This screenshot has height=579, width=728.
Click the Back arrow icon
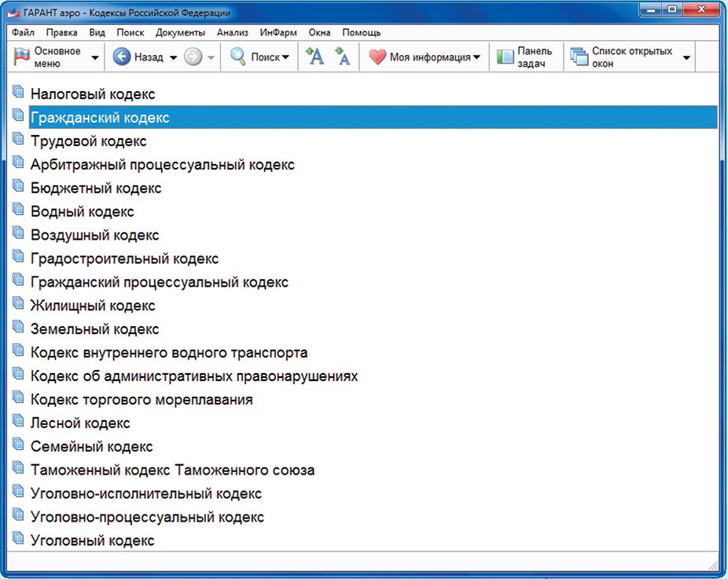[121, 57]
